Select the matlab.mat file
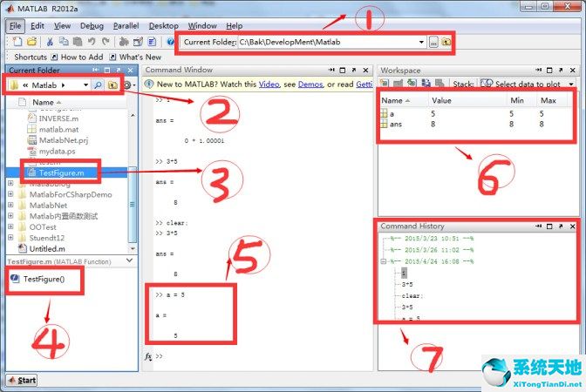 53,129
